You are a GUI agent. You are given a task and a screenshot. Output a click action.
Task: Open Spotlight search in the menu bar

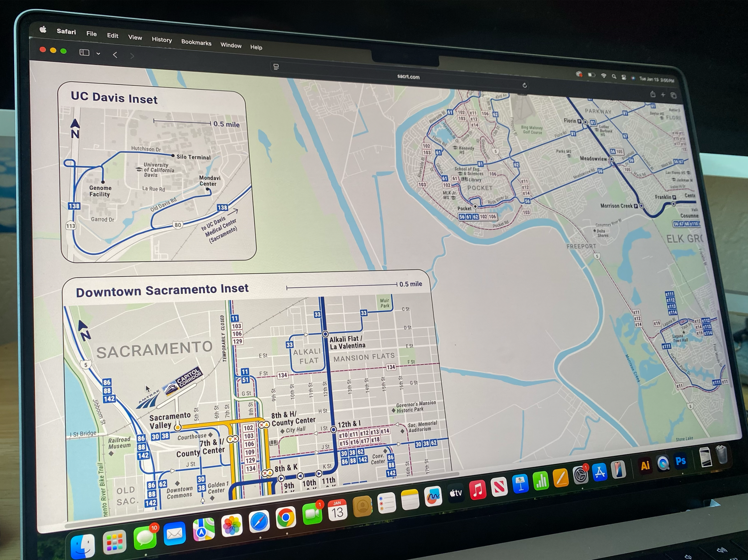tap(614, 77)
